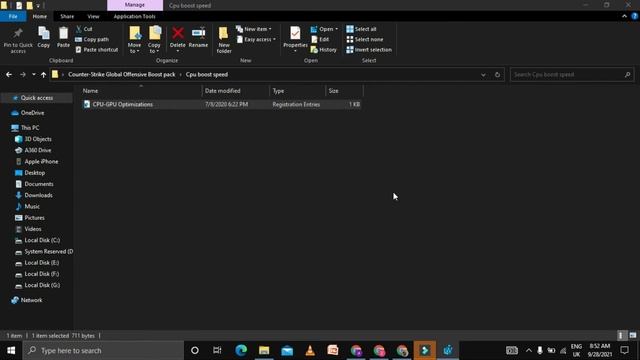Go up one folder level
This screenshot has height=360, width=640.
coord(43,75)
